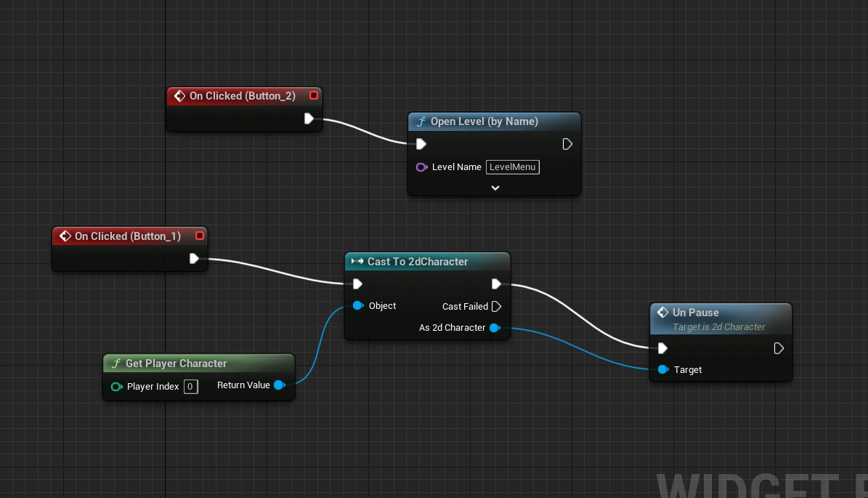The image size is (868, 498).
Task: Click the purple Level Name pin
Action: pos(421,167)
